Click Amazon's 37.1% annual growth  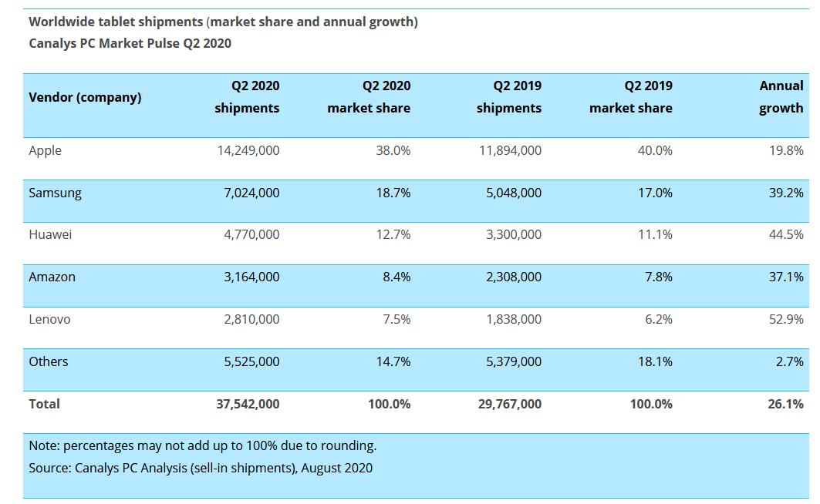coord(786,277)
